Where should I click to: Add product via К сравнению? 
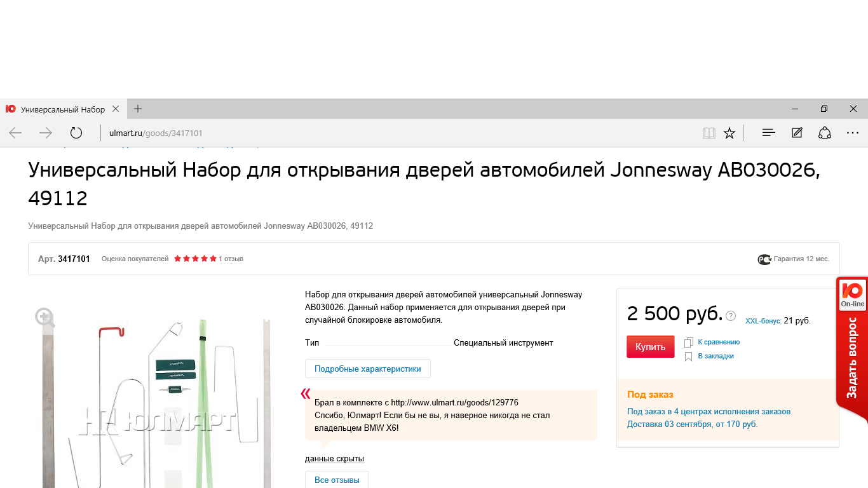[718, 342]
